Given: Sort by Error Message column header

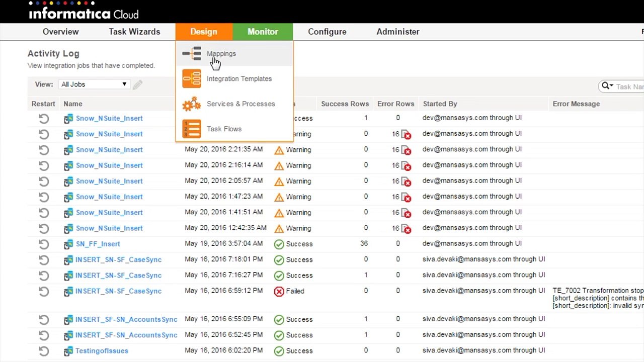Looking at the screenshot, I should click(x=577, y=104).
